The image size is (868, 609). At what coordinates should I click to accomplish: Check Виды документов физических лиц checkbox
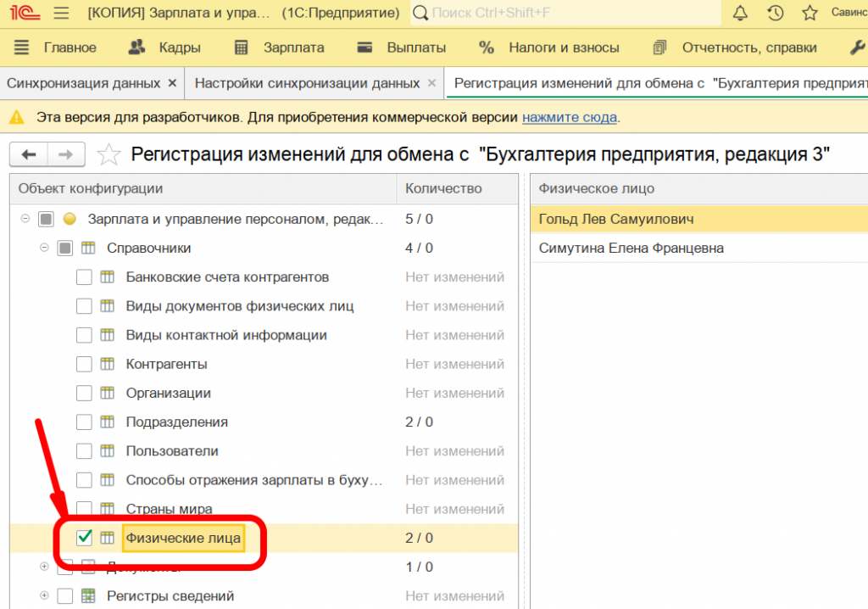[x=84, y=306]
